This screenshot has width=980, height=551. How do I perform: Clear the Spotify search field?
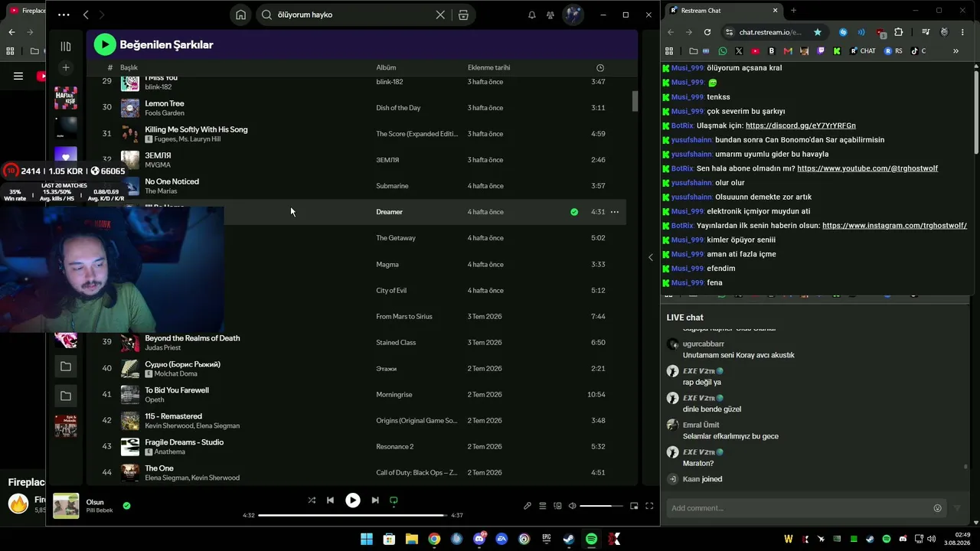pos(440,15)
